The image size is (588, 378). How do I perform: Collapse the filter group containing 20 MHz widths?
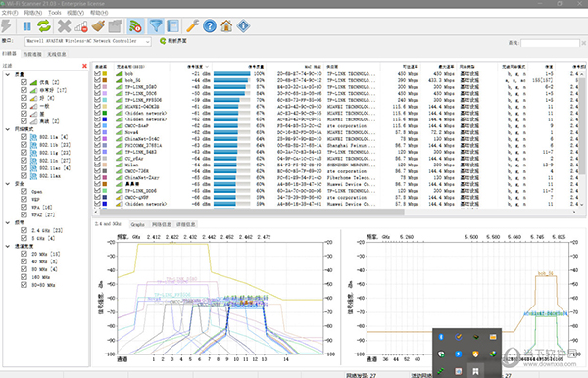coord(8,246)
